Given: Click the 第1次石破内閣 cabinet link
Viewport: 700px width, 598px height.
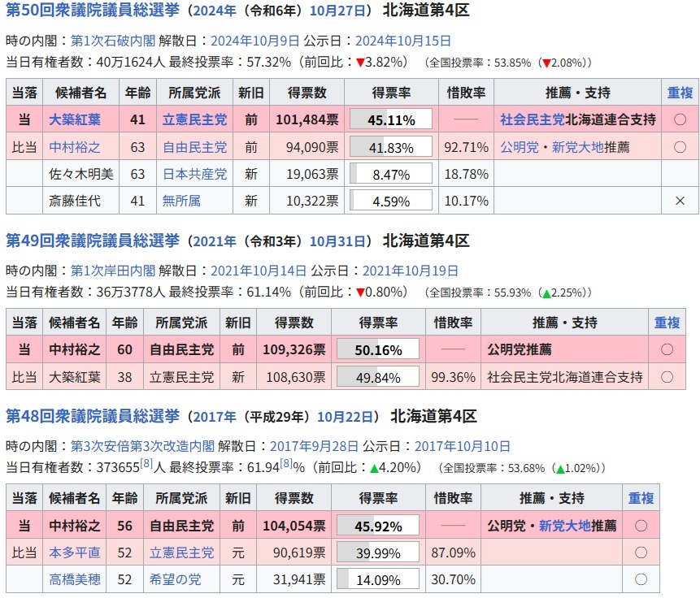Looking at the screenshot, I should pyautogui.click(x=113, y=41).
